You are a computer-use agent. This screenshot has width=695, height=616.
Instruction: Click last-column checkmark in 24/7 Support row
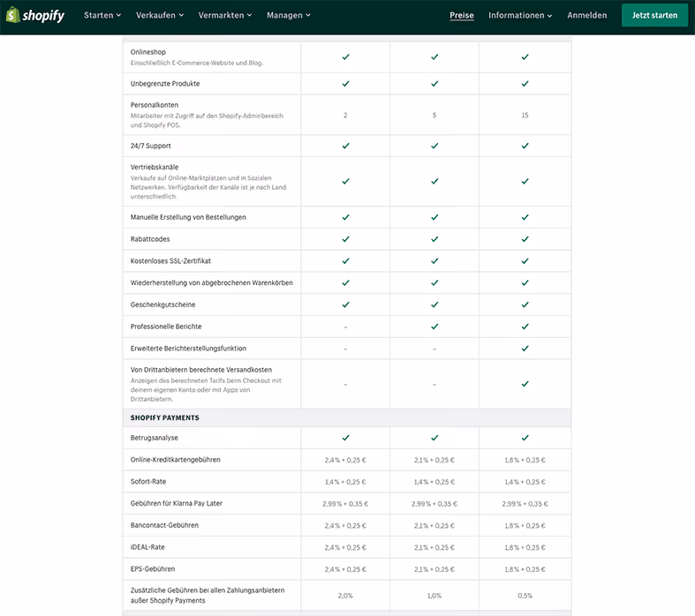click(x=525, y=146)
